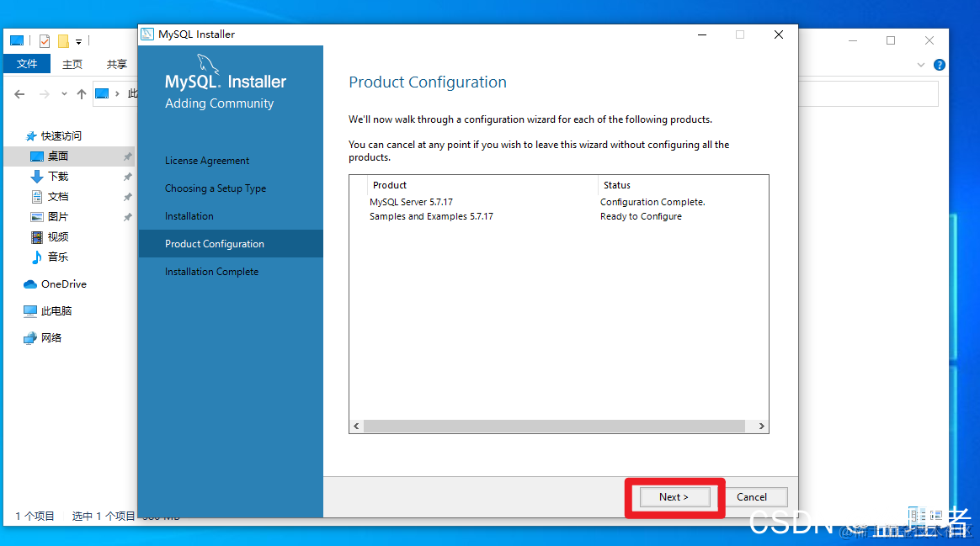This screenshot has height=546, width=980.
Task: Click Explorer help question-mark icon
Action: coord(939,65)
